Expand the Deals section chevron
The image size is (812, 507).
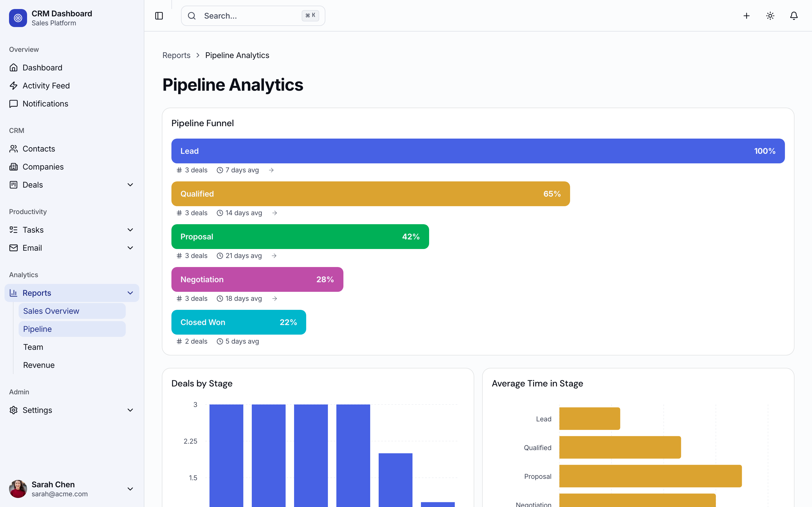pos(130,184)
